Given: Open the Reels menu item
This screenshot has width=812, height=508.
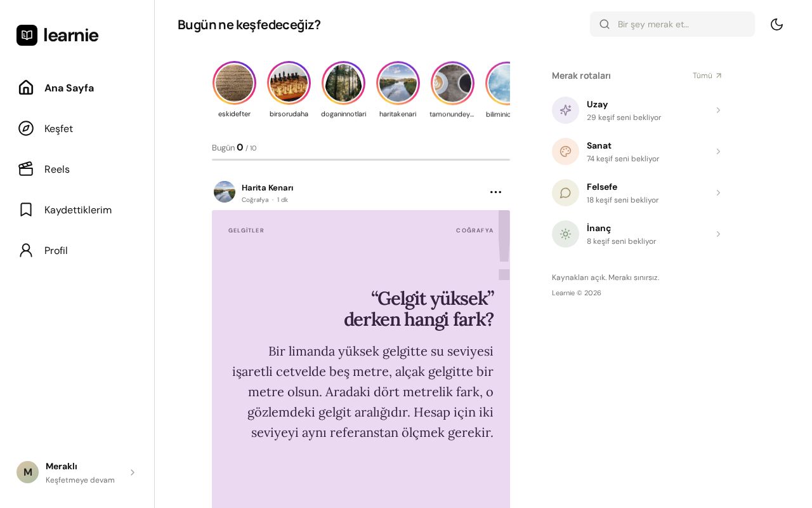Looking at the screenshot, I should 77,169.
